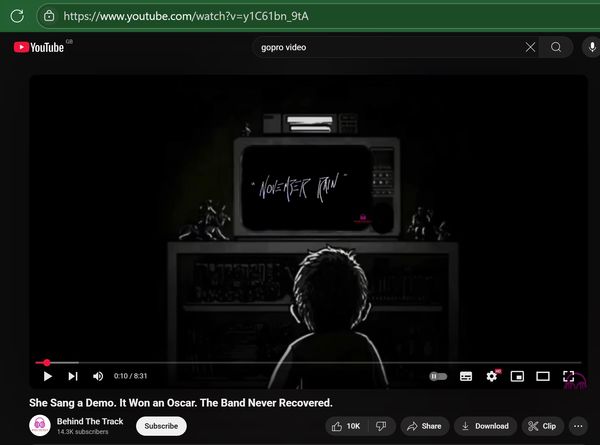Run the search with the magnifier button
The width and height of the screenshot is (600, 445).
point(556,47)
